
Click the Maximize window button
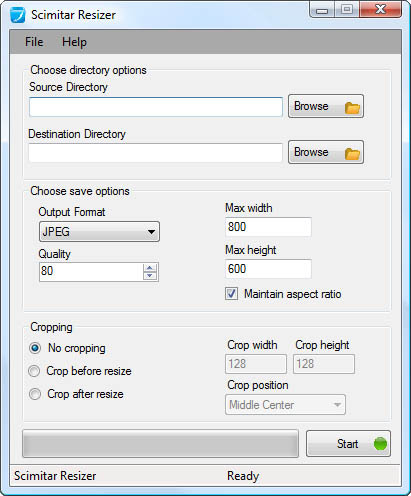[346, 9]
